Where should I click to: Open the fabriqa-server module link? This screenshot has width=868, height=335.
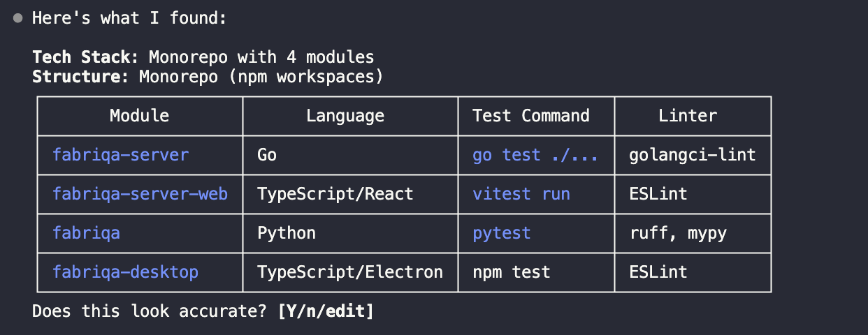(121, 154)
